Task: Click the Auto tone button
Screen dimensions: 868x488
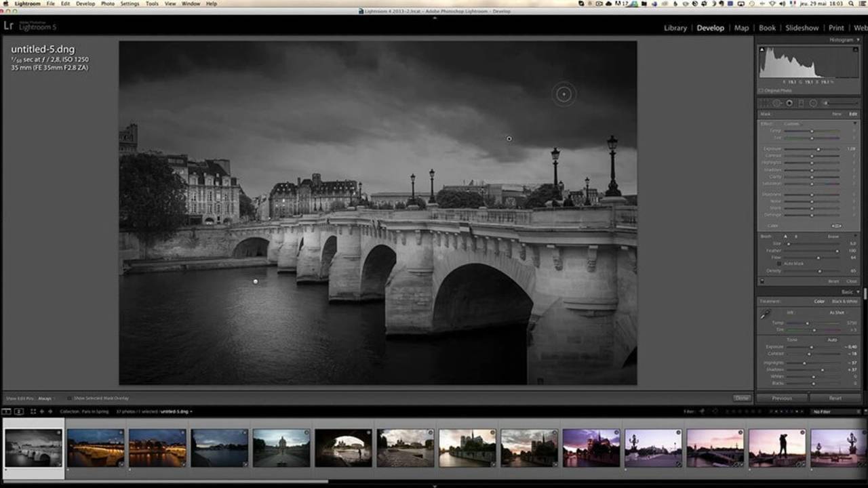Action: click(x=832, y=340)
